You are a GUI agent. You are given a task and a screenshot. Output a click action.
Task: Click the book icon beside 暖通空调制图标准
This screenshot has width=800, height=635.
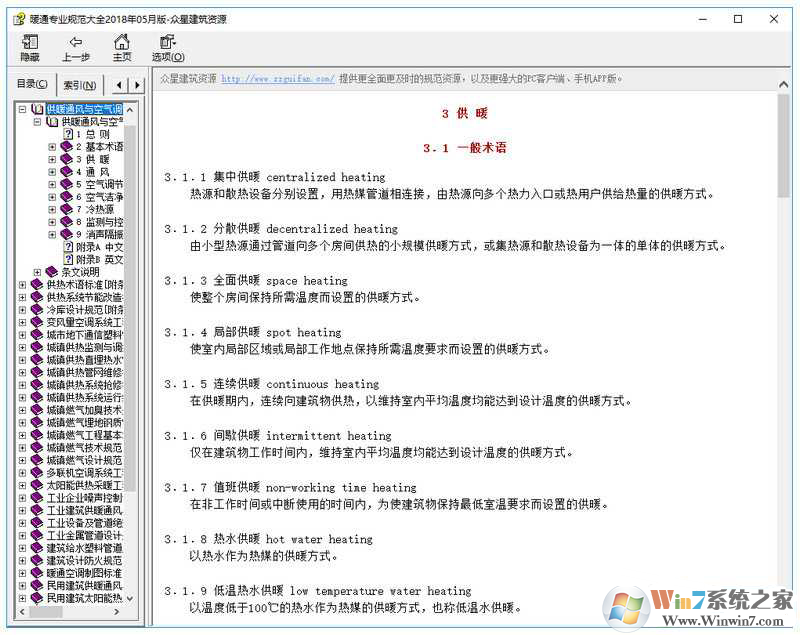click(x=37, y=573)
